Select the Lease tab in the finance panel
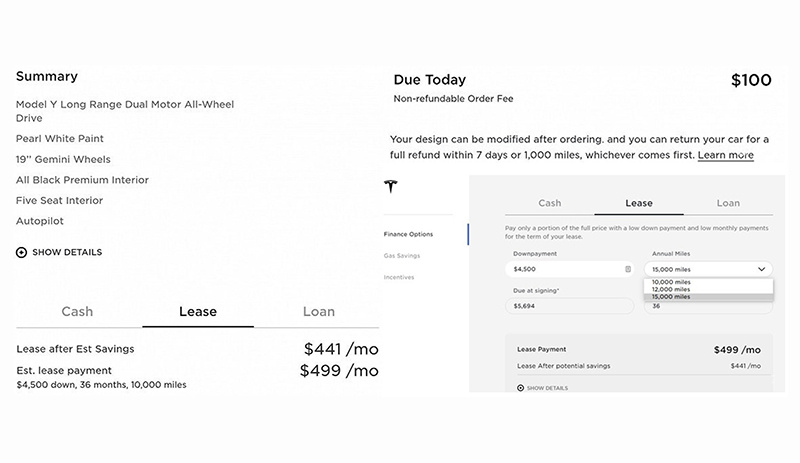800x463 pixels. (639, 203)
